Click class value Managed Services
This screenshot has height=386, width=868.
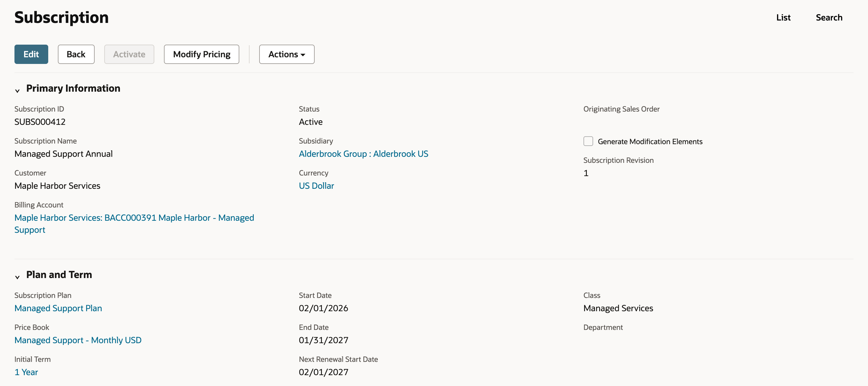(x=618, y=308)
